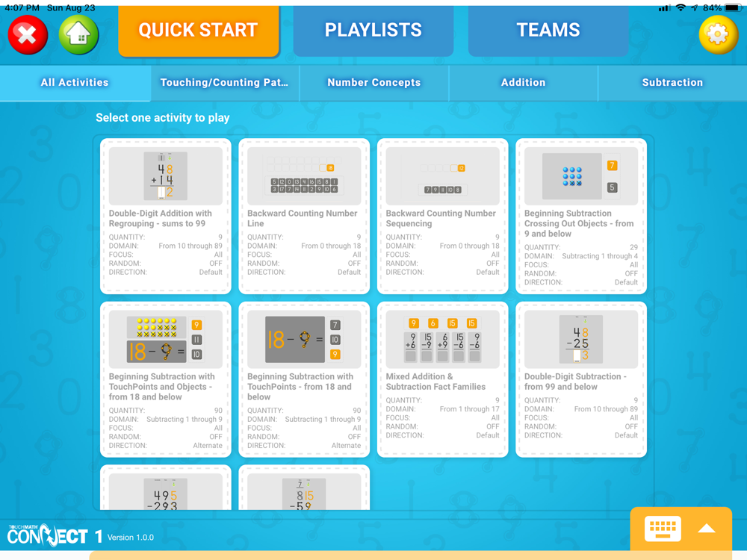Select Beginning Subtraction with TouchPoints from 18 title
Image resolution: width=747 pixels, height=560 pixels.
point(300,387)
